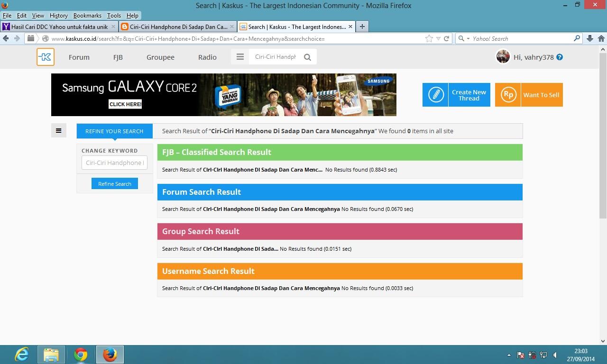
Task: Select the REFINE YOUR SEARCH tab
Action: [114, 131]
